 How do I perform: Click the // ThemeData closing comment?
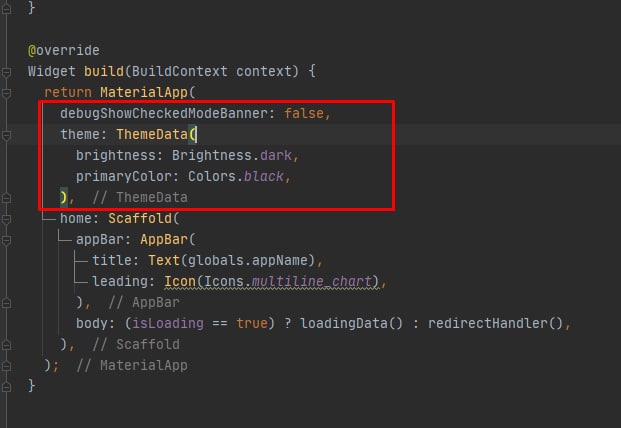(x=140, y=198)
